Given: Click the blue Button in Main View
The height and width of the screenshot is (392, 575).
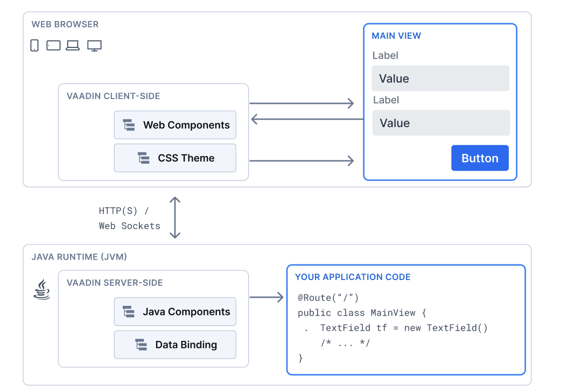Looking at the screenshot, I should pos(480,158).
